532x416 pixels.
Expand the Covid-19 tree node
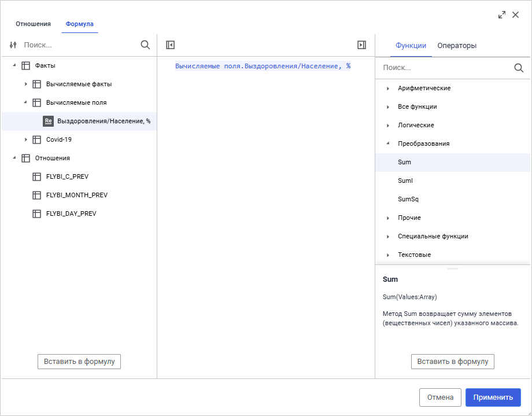25,139
